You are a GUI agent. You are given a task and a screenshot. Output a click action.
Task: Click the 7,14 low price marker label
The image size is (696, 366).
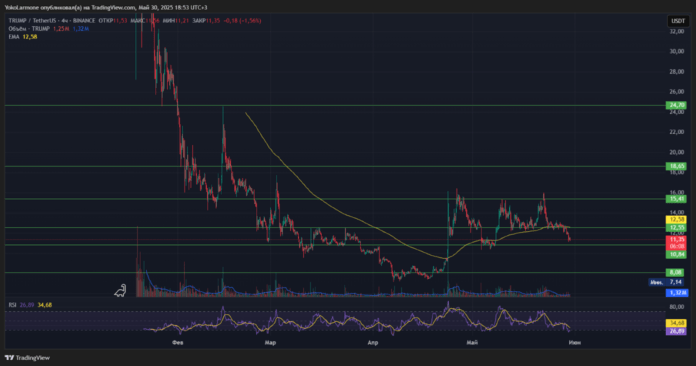click(666, 282)
